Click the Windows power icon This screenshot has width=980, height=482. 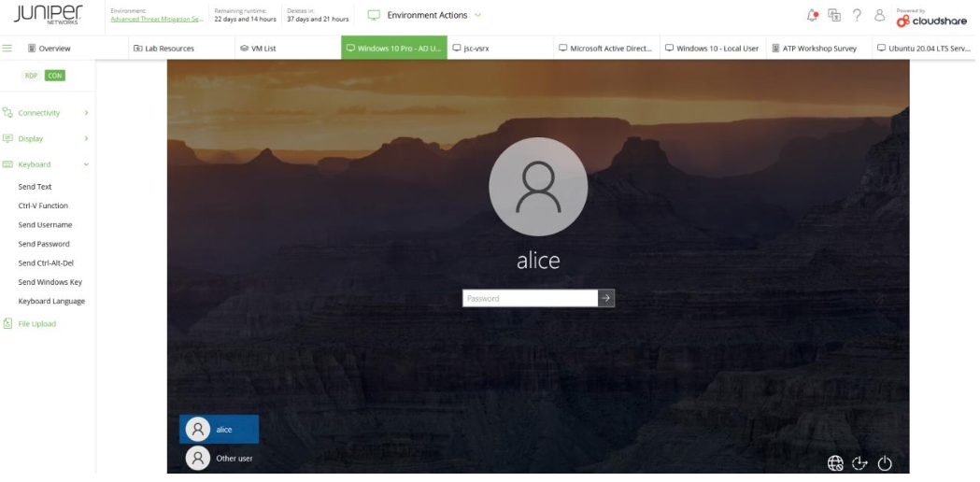click(x=885, y=462)
